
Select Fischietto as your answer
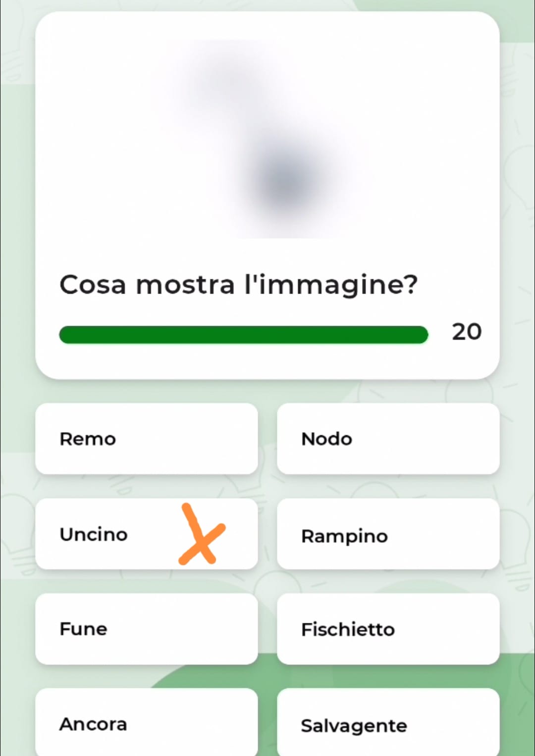[x=388, y=629]
